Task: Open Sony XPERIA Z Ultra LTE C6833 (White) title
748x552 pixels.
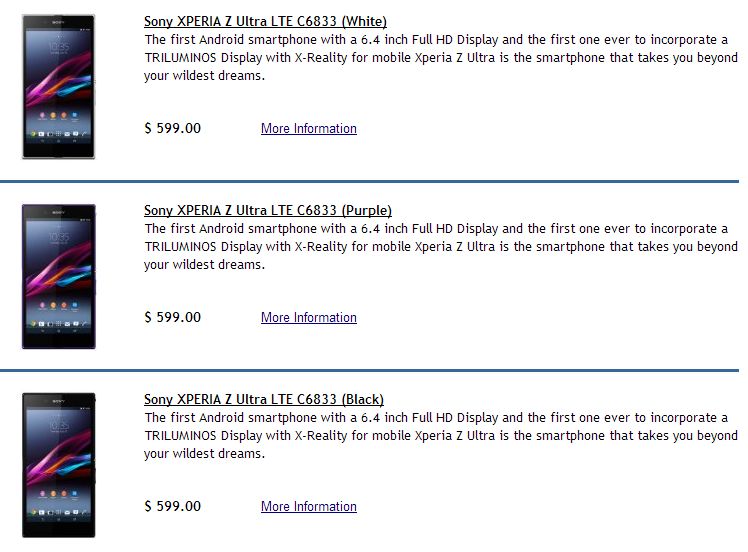Action: (265, 21)
